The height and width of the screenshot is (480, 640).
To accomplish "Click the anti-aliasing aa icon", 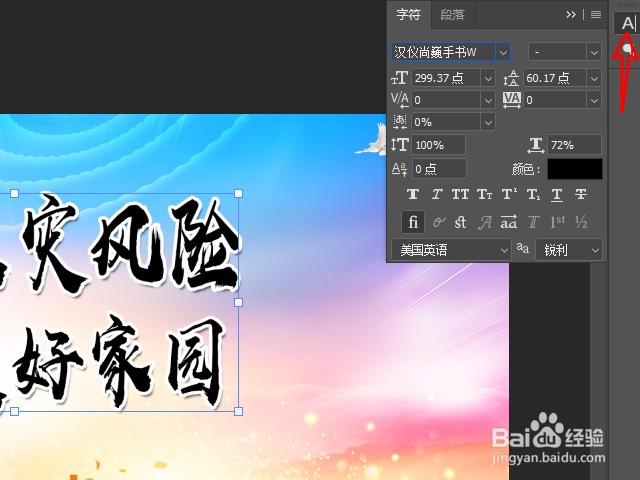I will point(522,248).
